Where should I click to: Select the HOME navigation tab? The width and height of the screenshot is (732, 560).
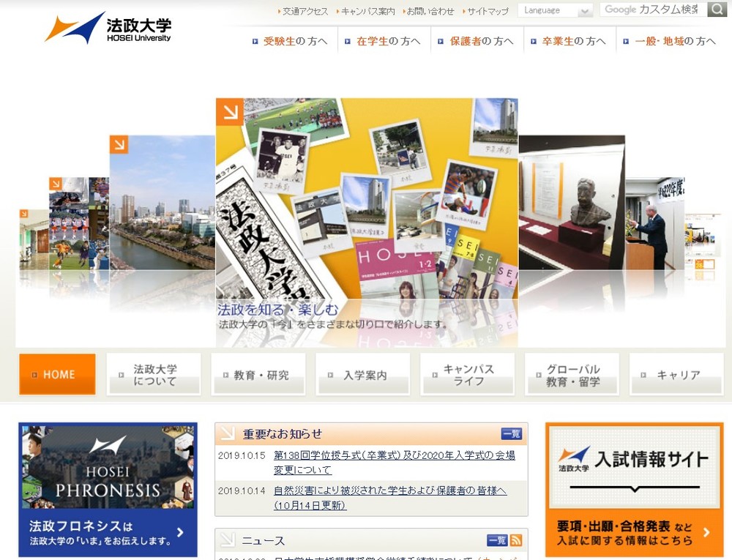click(x=57, y=374)
